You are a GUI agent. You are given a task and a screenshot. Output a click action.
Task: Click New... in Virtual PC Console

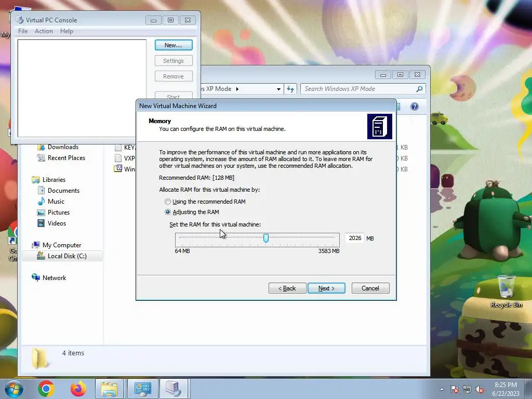tap(174, 45)
